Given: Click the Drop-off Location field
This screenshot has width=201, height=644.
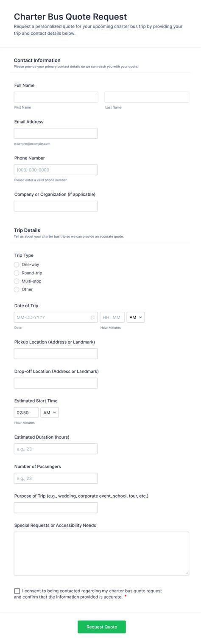Looking at the screenshot, I should click(56, 383).
